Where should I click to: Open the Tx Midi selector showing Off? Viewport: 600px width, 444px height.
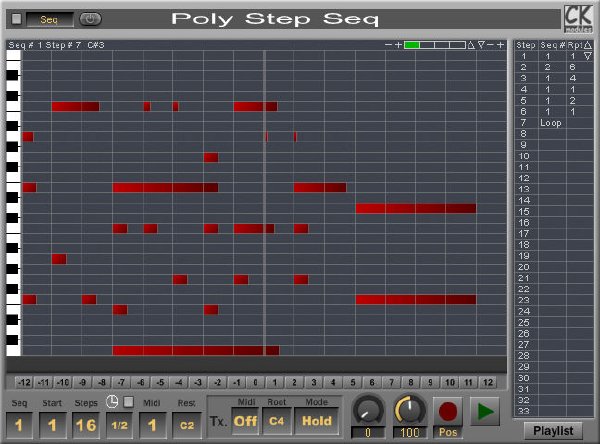point(245,421)
